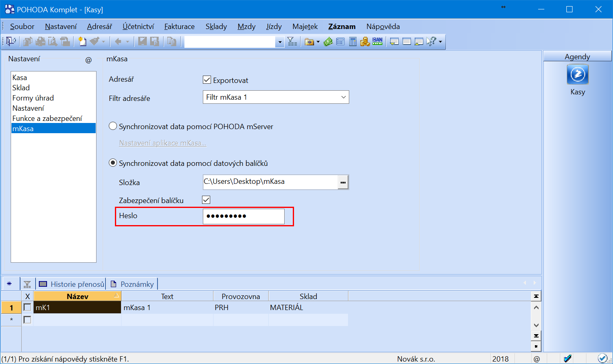Click middle panel layout icon in toolbar
The image size is (613, 364).
click(406, 42)
